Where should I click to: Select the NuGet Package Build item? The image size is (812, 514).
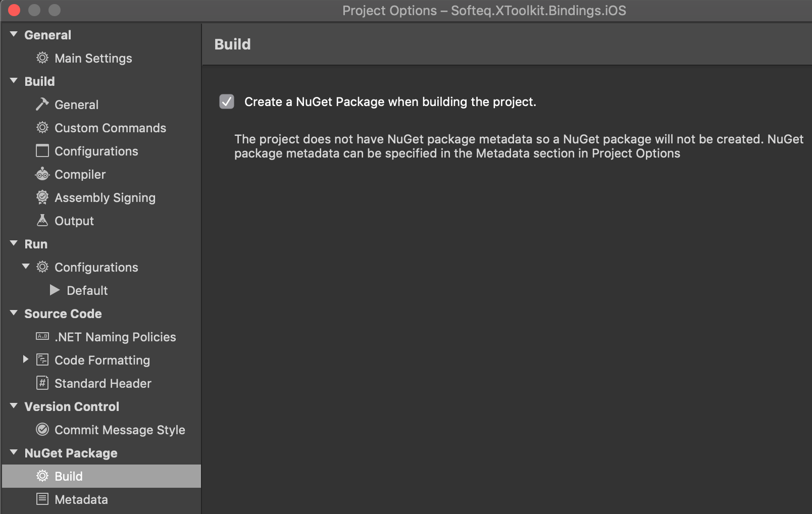coord(69,476)
